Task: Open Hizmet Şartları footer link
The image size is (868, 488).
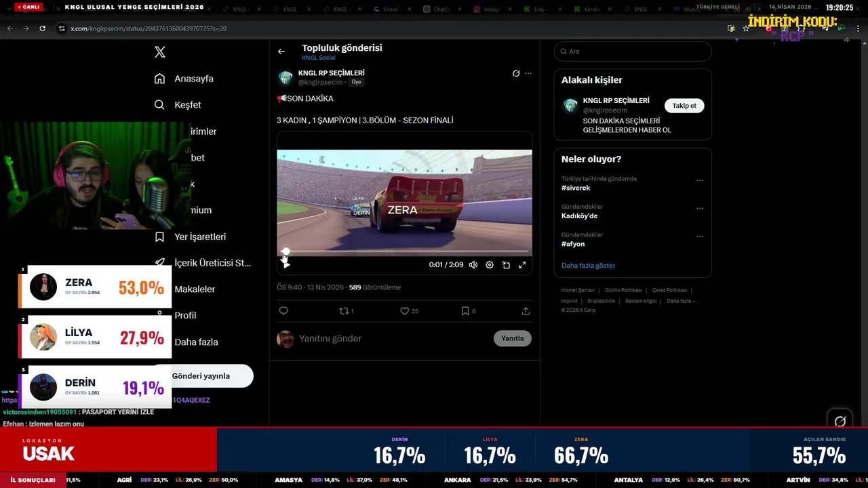Action: click(x=578, y=290)
